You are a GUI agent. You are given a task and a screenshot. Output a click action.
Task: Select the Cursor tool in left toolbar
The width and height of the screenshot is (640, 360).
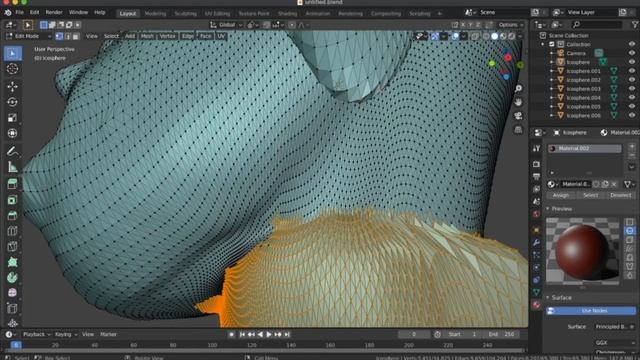(12, 69)
